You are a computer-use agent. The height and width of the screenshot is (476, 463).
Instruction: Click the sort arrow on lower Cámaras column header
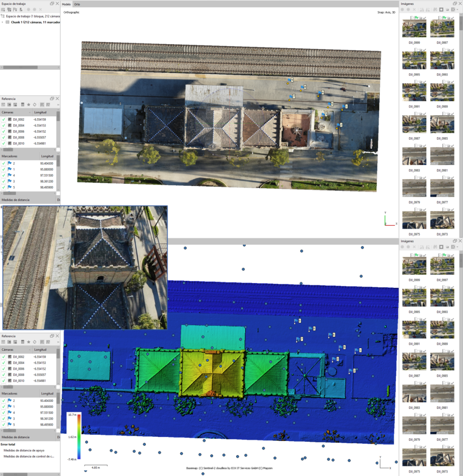pyautogui.click(x=30, y=350)
